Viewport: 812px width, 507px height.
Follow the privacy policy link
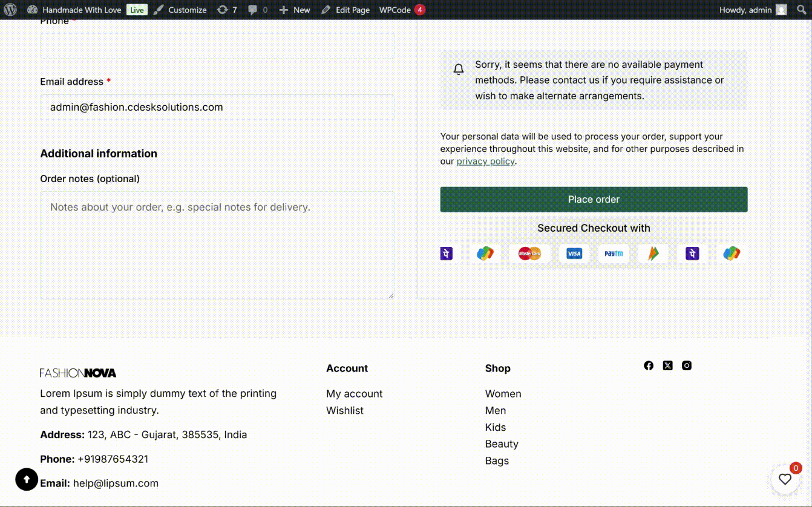pyautogui.click(x=485, y=162)
